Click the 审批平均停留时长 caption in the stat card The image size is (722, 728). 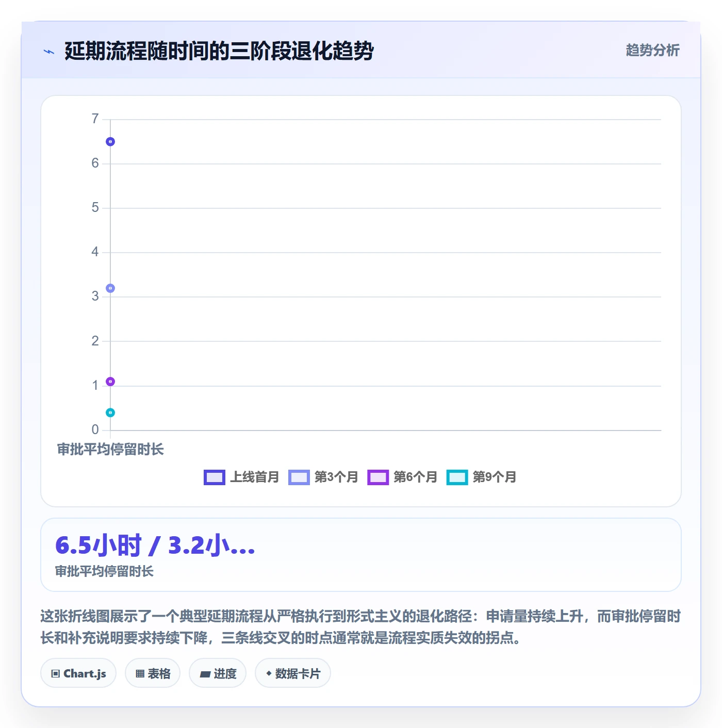(104, 571)
